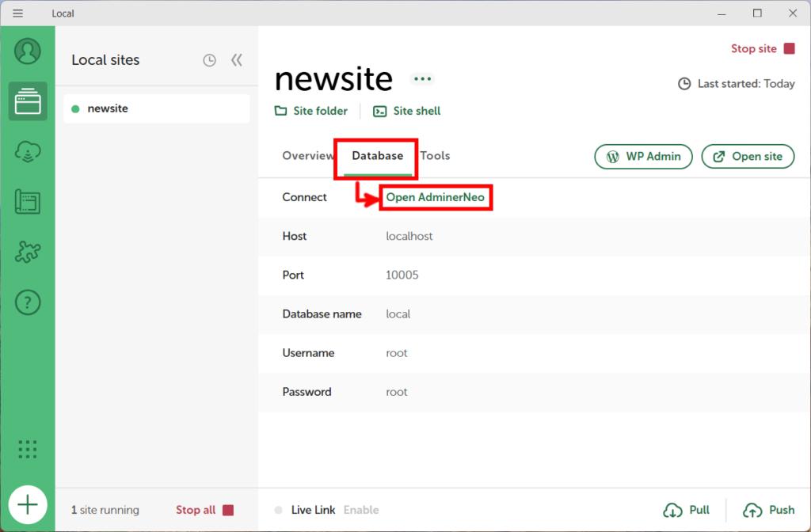This screenshot has height=532, width=811.
Task: Open the Connect cloud sidebar icon
Action: click(28, 152)
